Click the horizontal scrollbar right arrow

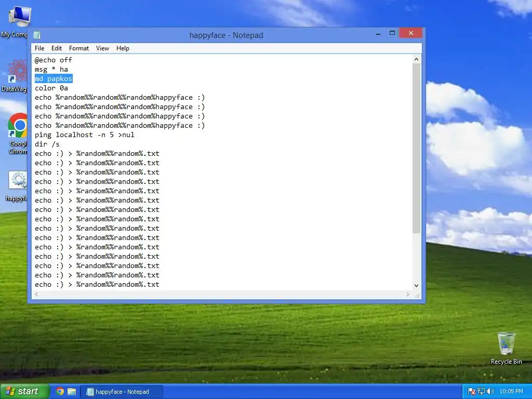point(407,295)
